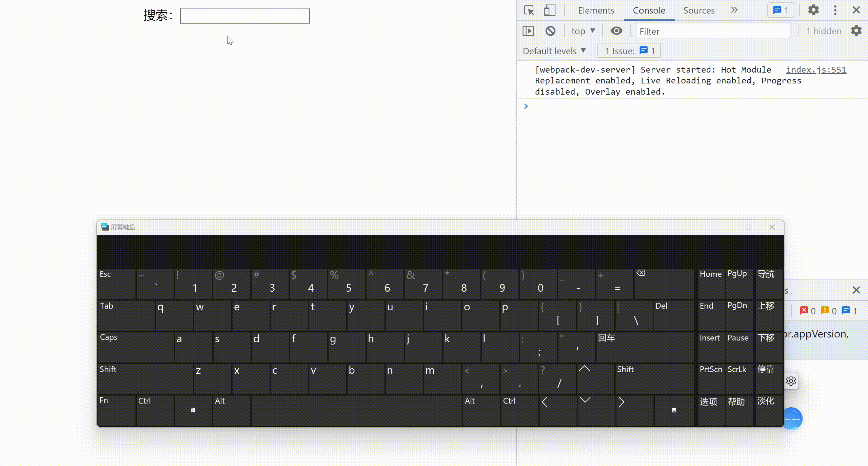Open index.js:551 source link
868x466 pixels.
816,70
